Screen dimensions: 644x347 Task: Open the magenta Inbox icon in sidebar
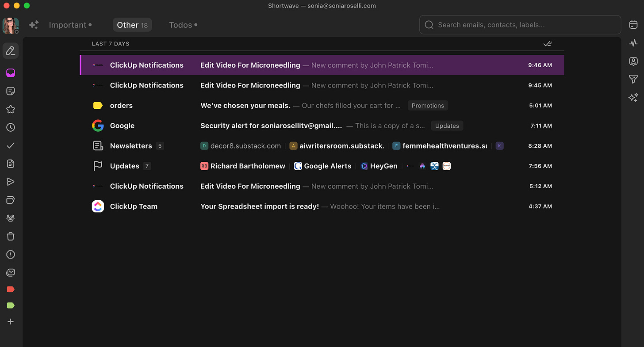pyautogui.click(x=11, y=73)
